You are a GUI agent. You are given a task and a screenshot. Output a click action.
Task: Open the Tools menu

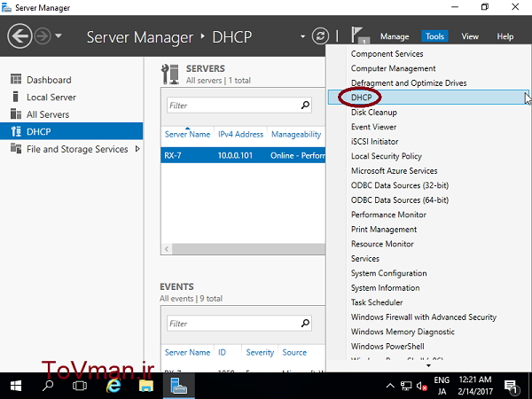click(x=434, y=36)
